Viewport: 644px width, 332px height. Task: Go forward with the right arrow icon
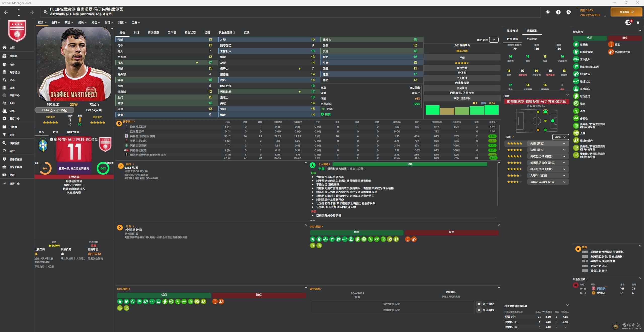click(x=32, y=12)
